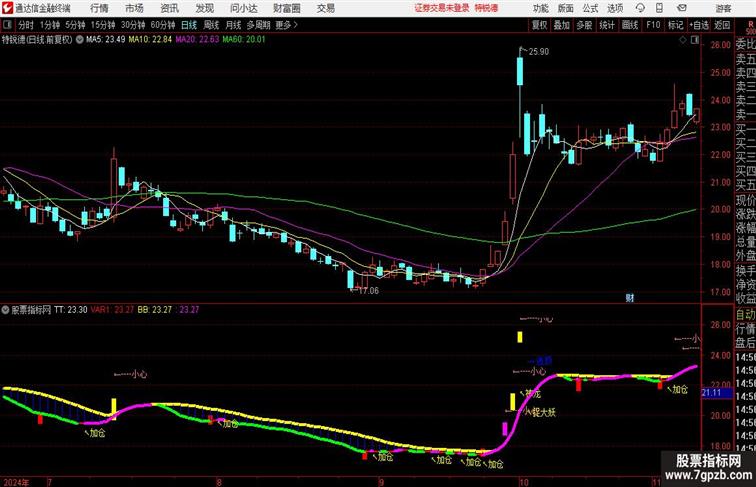Click the mobile phone icon in title bar

click(x=659, y=8)
